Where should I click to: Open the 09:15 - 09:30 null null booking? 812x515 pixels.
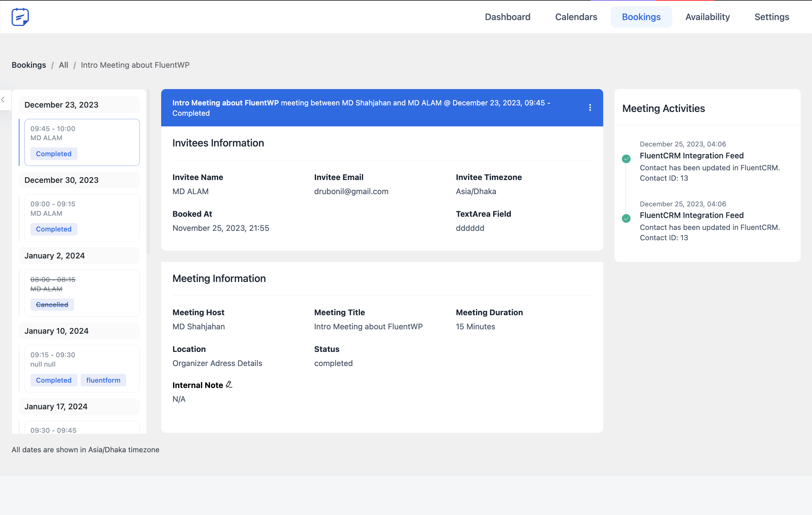click(82, 368)
